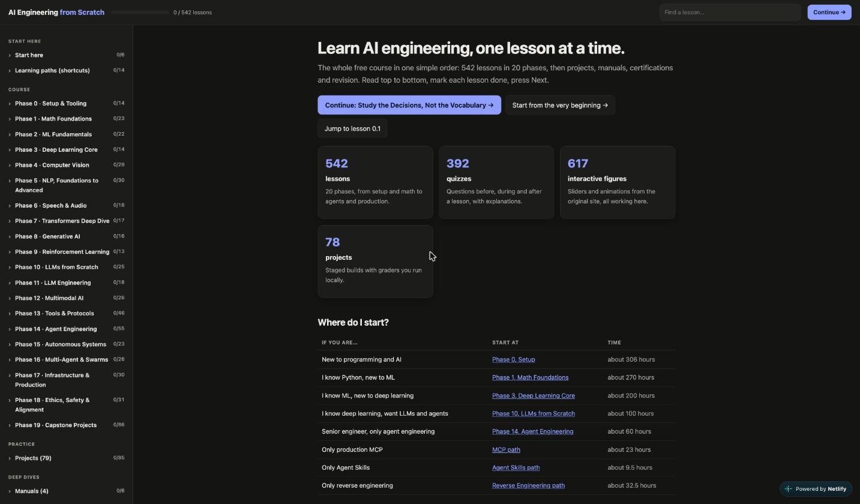860x504 pixels.
Task: Click Start from the very beginning
Action: 560,105
